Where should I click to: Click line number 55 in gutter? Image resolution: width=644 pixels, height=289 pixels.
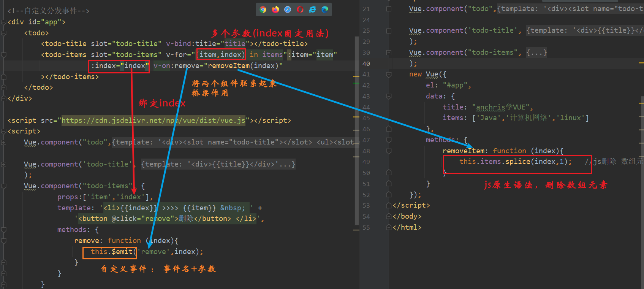(366, 227)
